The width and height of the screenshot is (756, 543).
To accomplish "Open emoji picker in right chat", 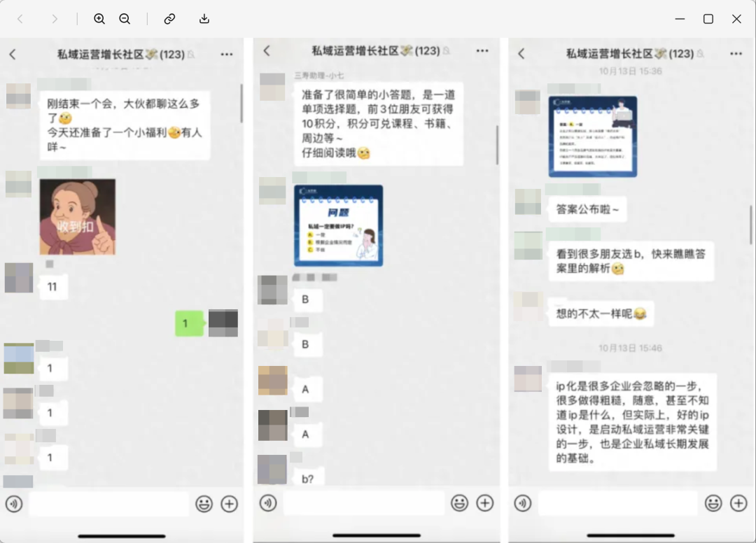I will [713, 504].
